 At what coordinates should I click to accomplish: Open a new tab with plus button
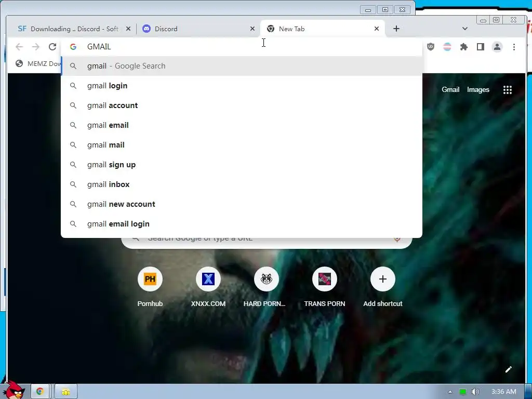coord(396,29)
